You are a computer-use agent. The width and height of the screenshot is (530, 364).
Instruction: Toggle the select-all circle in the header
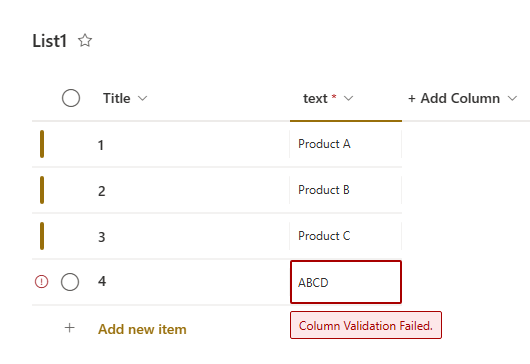[x=71, y=98]
